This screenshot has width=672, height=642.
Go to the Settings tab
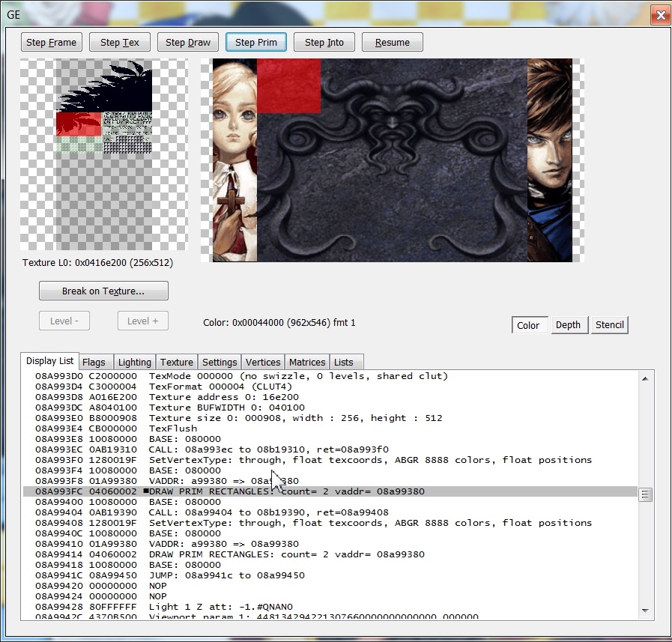[220, 363]
